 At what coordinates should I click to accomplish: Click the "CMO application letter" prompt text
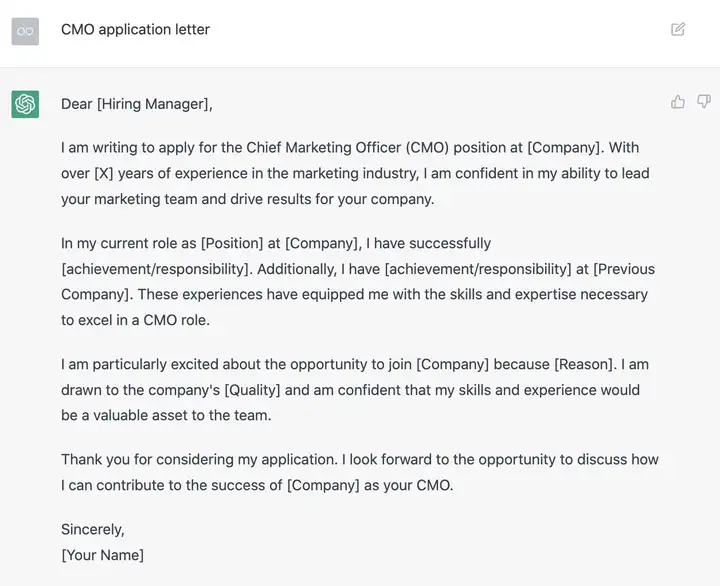(135, 29)
